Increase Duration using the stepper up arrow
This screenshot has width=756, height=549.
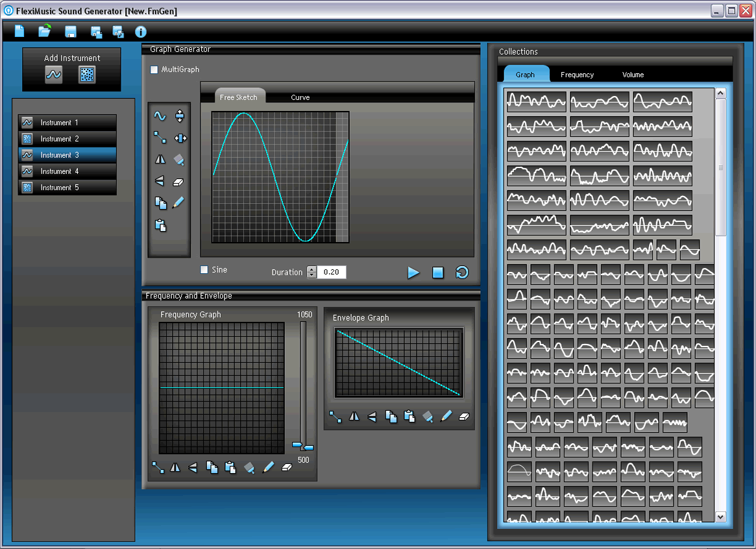[311, 269]
